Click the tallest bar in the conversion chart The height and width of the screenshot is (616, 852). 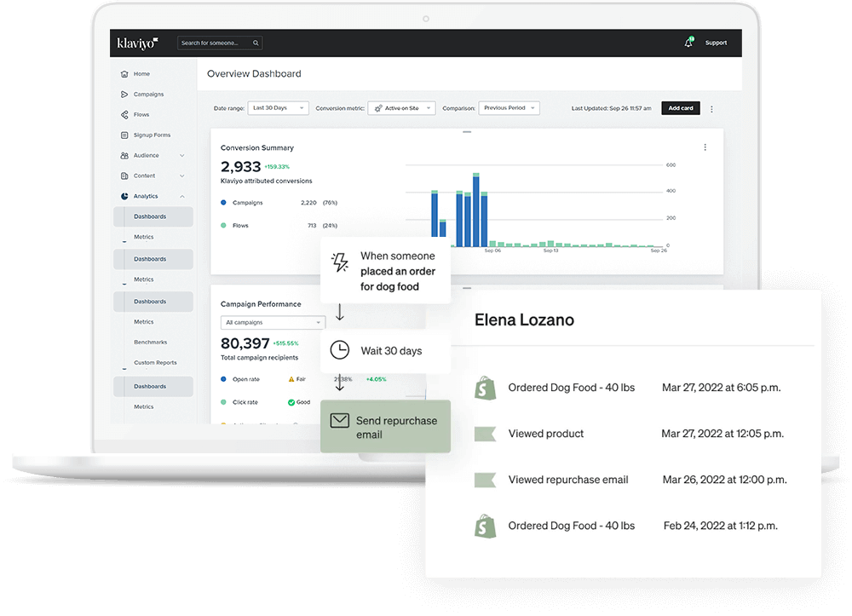tap(476, 210)
